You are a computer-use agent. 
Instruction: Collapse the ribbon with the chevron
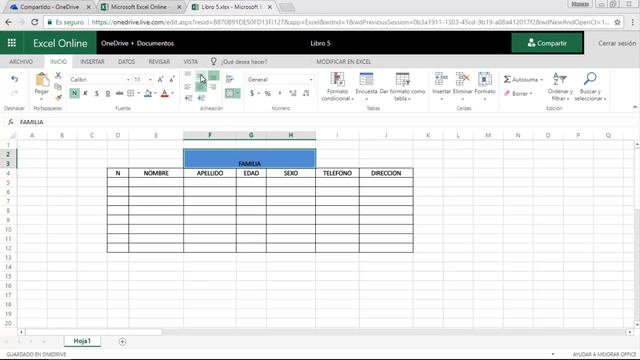(635, 107)
